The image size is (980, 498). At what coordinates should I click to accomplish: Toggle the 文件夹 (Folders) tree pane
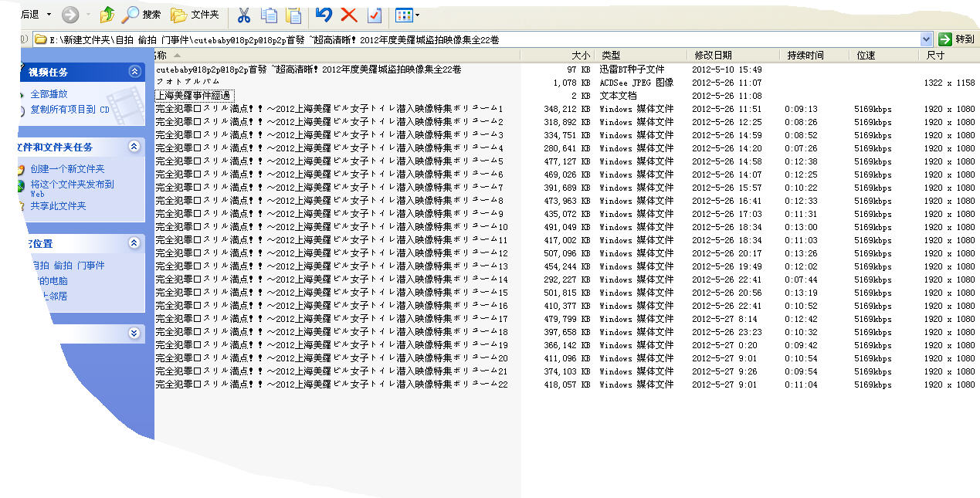(x=195, y=15)
